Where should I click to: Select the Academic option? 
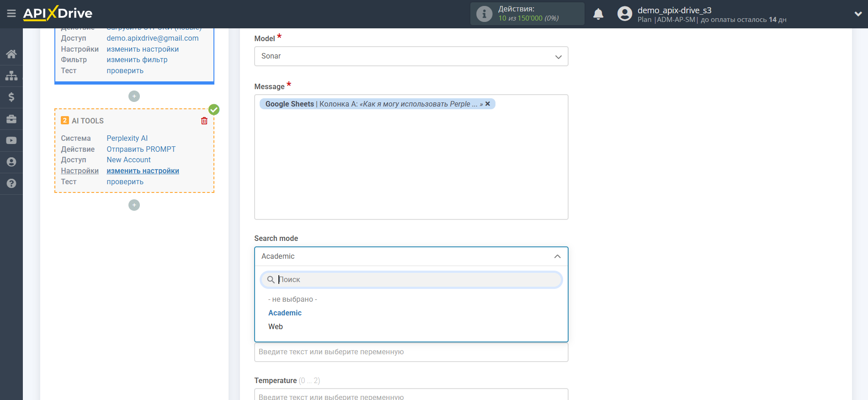pyautogui.click(x=285, y=313)
